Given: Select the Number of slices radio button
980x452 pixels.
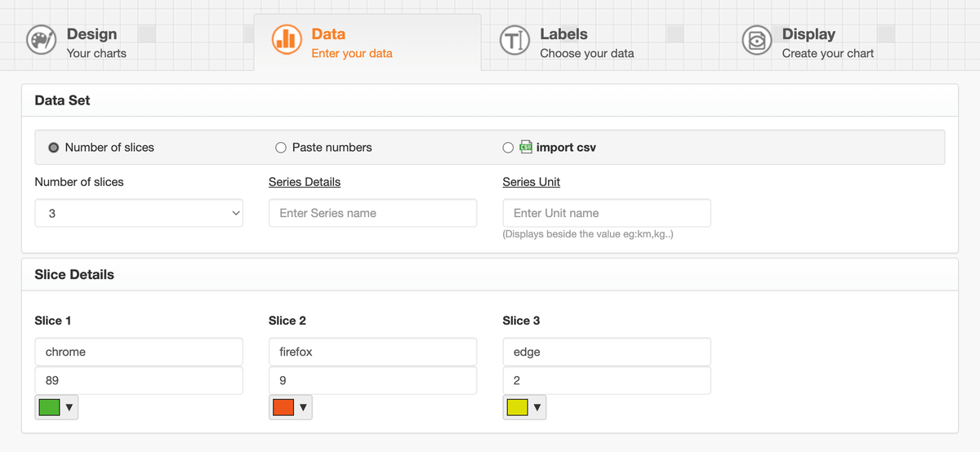Looking at the screenshot, I should [x=54, y=148].
